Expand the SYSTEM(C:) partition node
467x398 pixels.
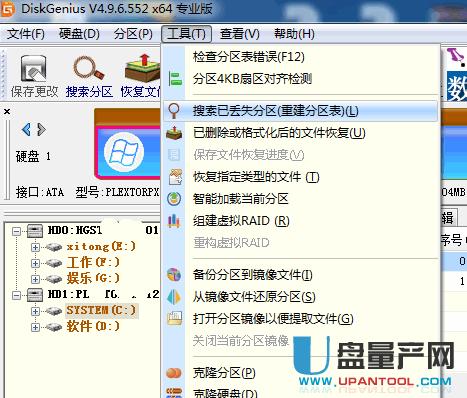[35, 311]
